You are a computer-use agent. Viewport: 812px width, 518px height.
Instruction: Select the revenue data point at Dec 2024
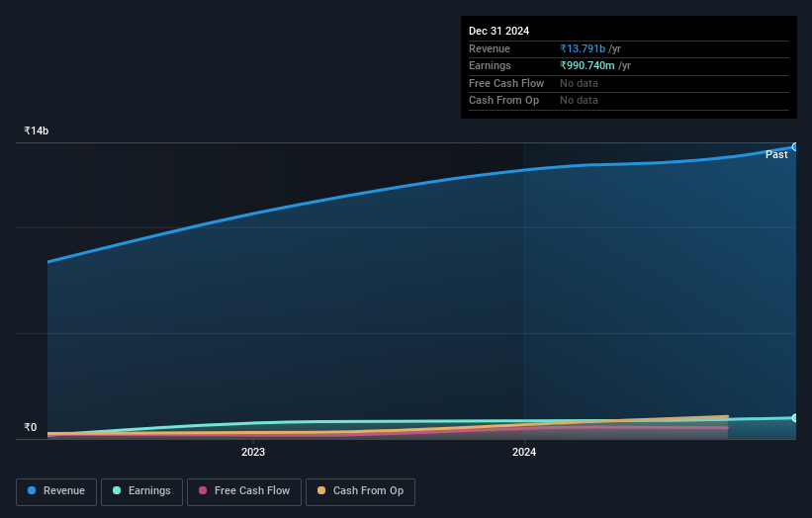[x=795, y=147]
